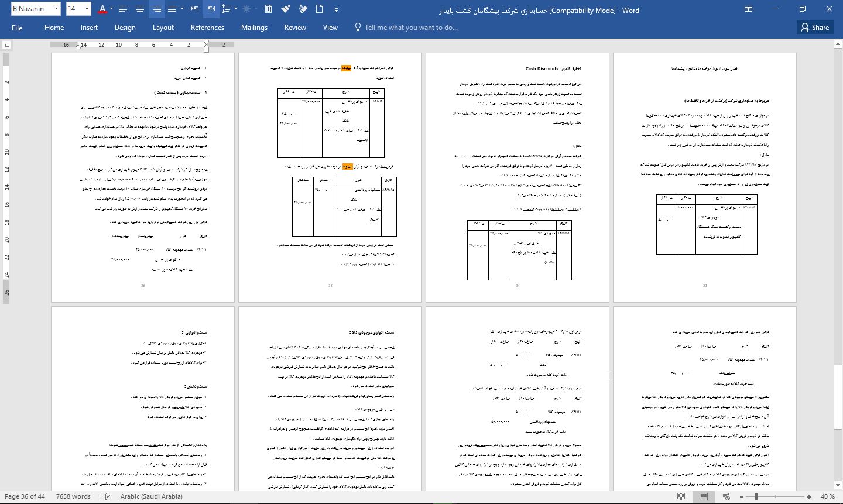Center align the paragraph text
Image resolution: width=843 pixels, height=504 pixels.
coord(139,9)
